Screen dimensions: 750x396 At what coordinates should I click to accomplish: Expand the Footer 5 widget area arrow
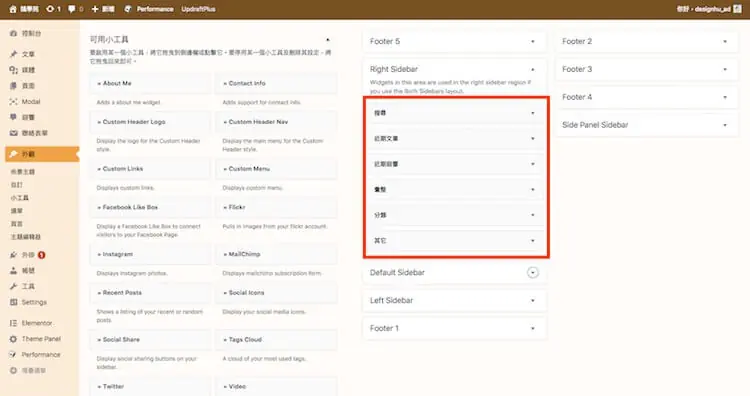(533, 42)
